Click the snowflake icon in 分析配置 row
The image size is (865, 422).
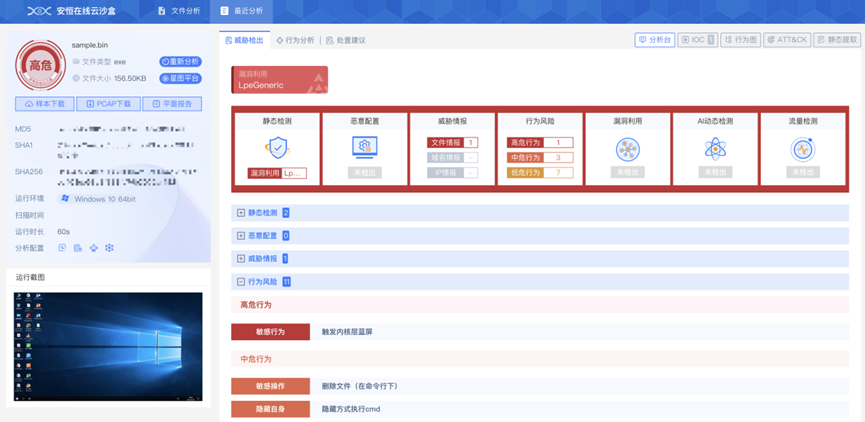(109, 247)
